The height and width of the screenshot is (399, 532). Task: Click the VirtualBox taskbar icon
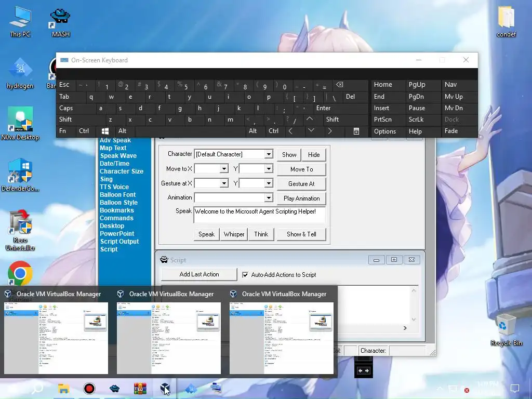[x=165, y=388]
